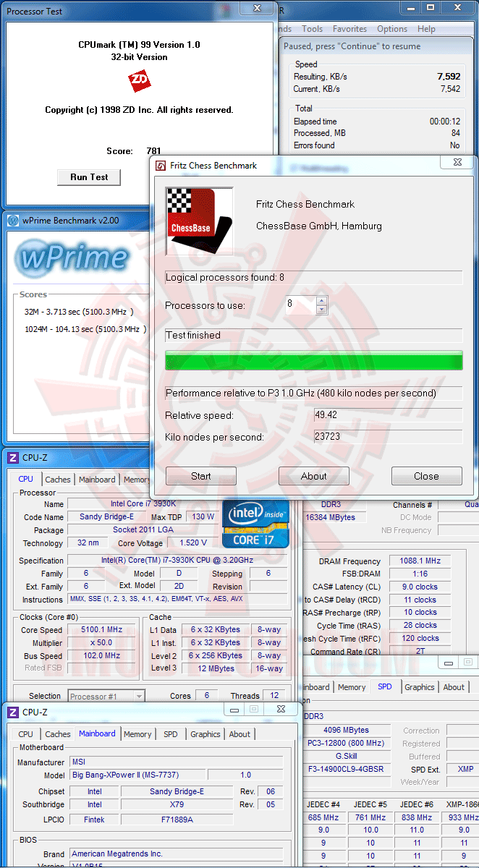
Task: Click the CPUmark Score value 781
Action: [153, 151]
